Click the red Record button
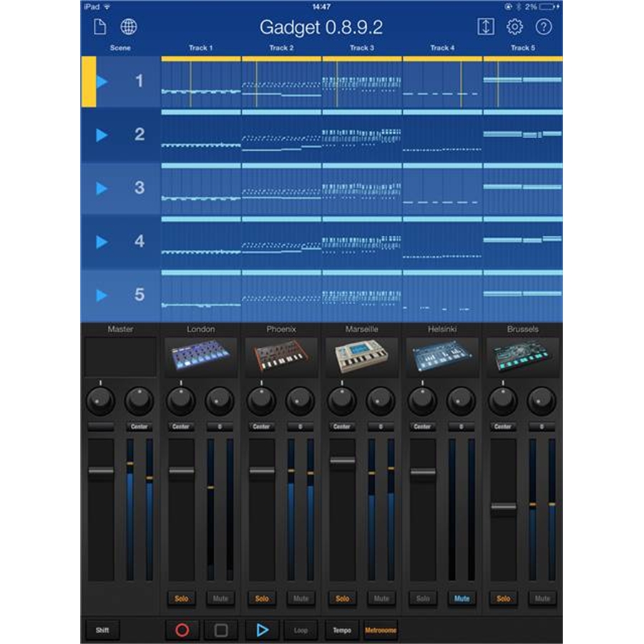This screenshot has height=644, width=644. click(x=182, y=630)
